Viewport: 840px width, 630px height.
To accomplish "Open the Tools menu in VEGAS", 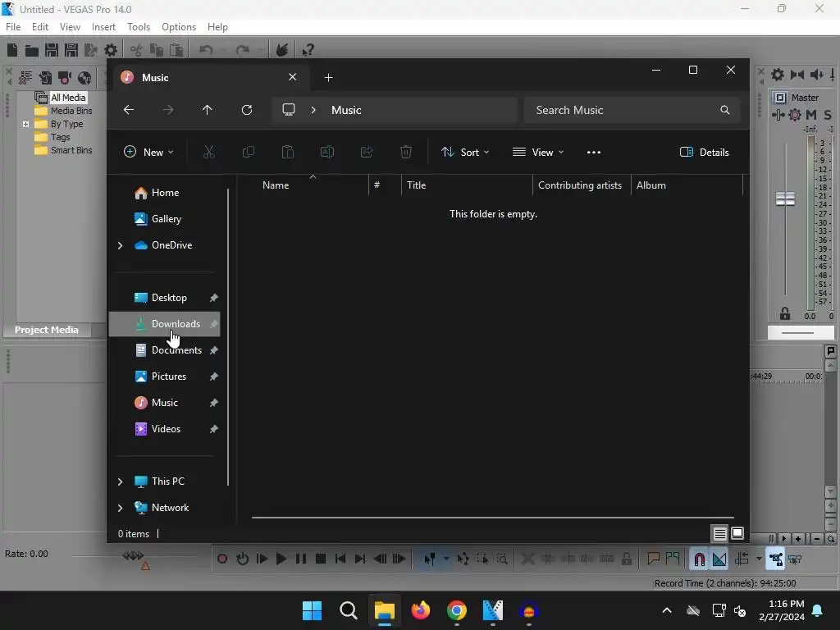I will pyautogui.click(x=139, y=27).
